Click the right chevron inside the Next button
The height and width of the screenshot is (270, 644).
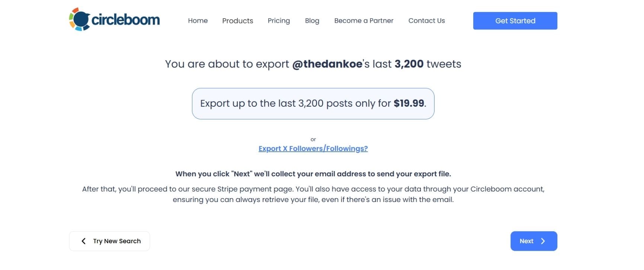tap(543, 241)
